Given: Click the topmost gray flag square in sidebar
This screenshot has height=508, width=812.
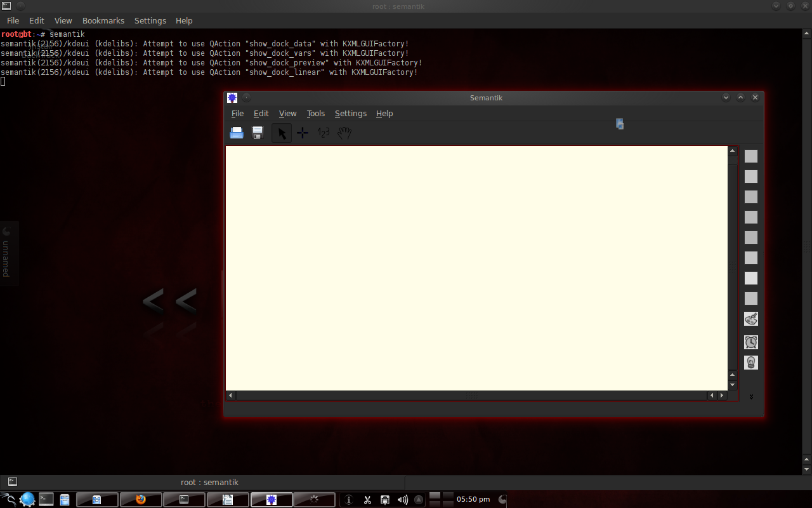Looking at the screenshot, I should pyautogui.click(x=751, y=156).
